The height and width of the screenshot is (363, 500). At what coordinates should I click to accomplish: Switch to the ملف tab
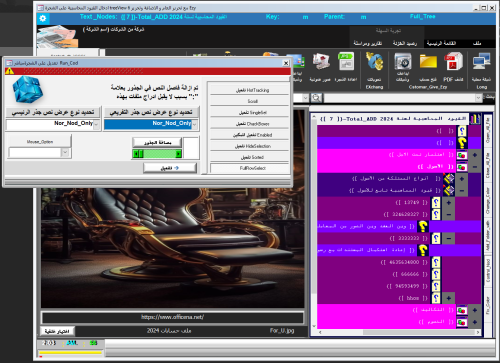click(477, 43)
